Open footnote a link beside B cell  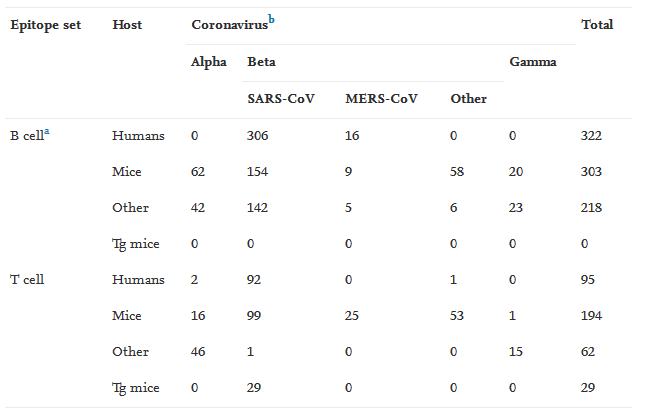pos(47,132)
